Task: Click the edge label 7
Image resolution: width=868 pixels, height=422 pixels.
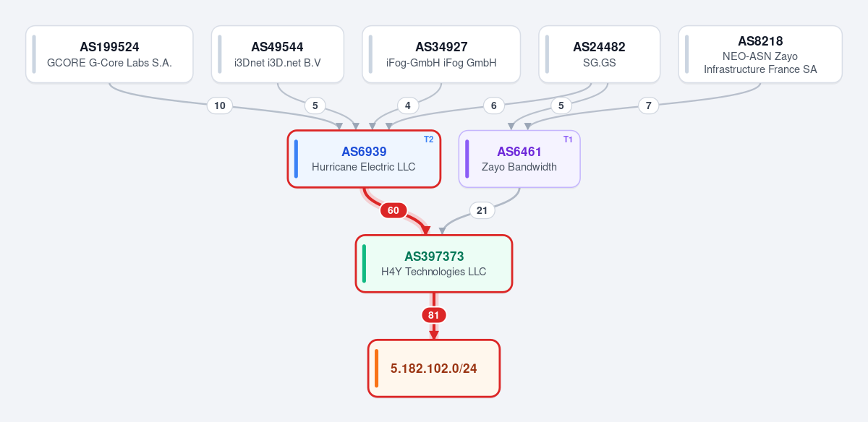Action: pyautogui.click(x=649, y=105)
